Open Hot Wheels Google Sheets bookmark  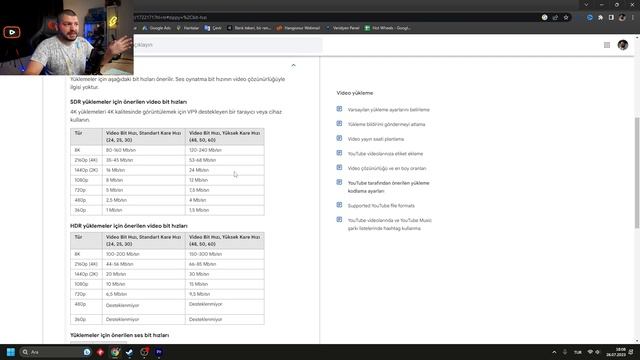pos(388,28)
